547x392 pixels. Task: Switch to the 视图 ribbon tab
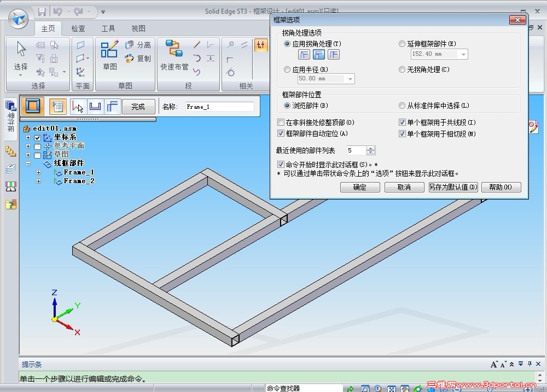click(138, 28)
